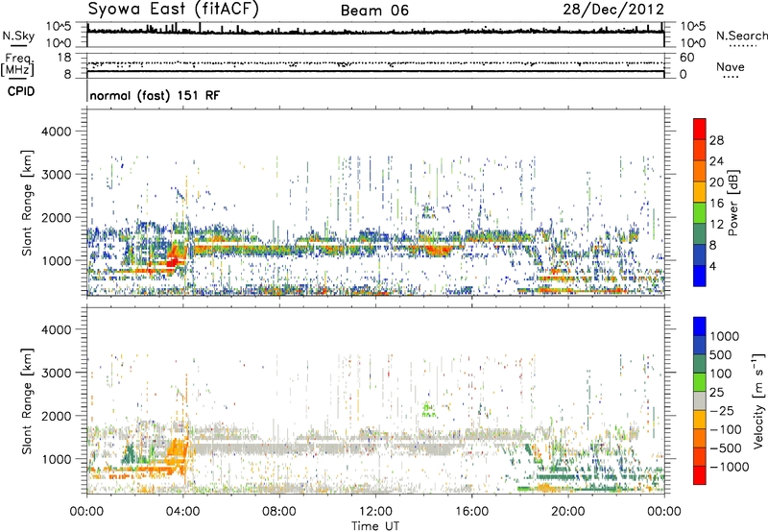The height and width of the screenshot is (532, 768).
Task: Click the '20' label on the Power scale
Action: point(716,182)
